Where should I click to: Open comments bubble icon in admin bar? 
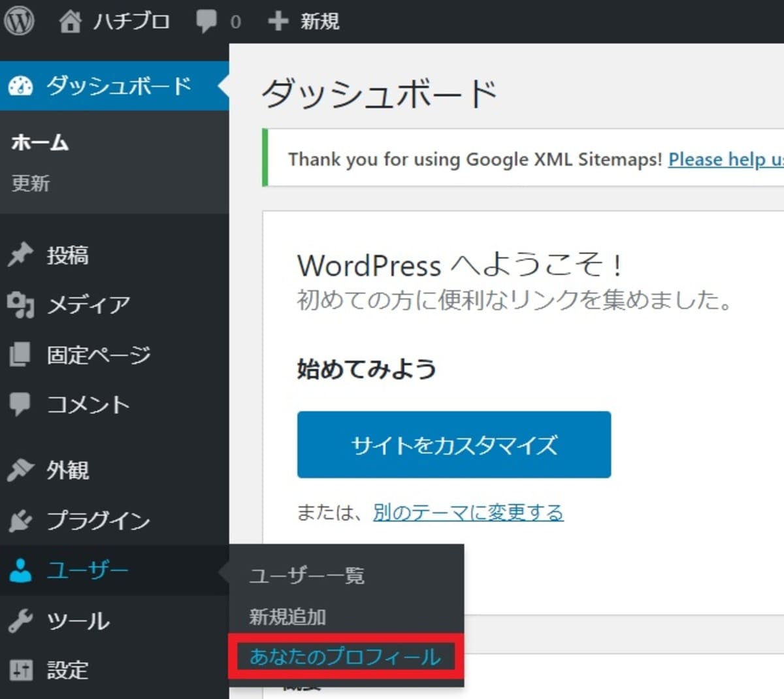tap(206, 22)
